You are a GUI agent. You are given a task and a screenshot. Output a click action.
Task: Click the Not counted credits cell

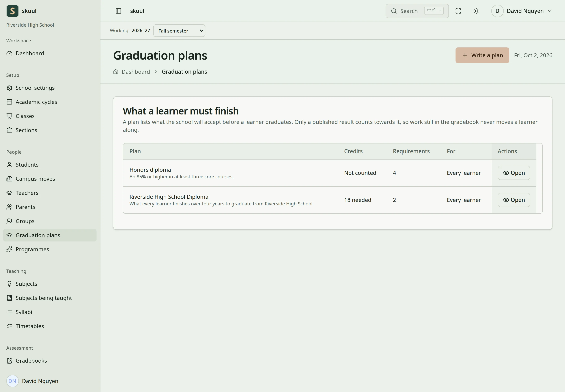click(x=360, y=173)
